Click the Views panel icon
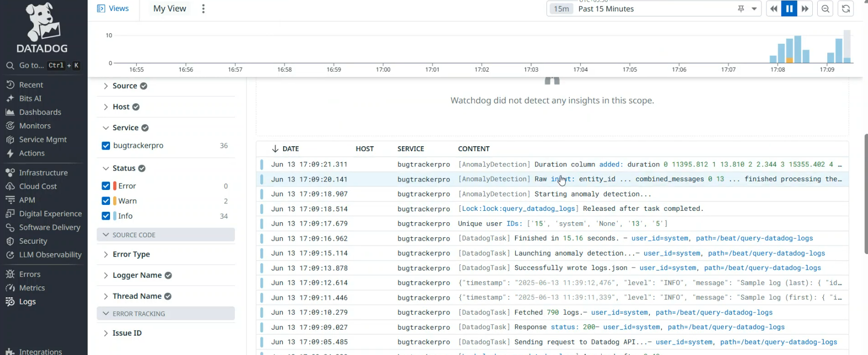The width and height of the screenshot is (868, 355). (101, 8)
